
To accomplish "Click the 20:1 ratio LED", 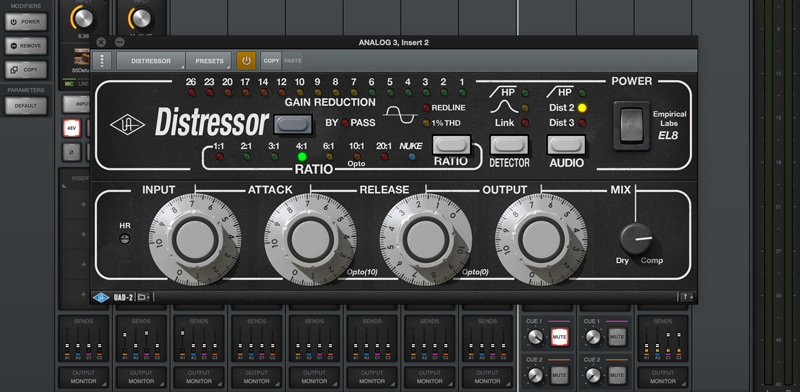I will [384, 157].
